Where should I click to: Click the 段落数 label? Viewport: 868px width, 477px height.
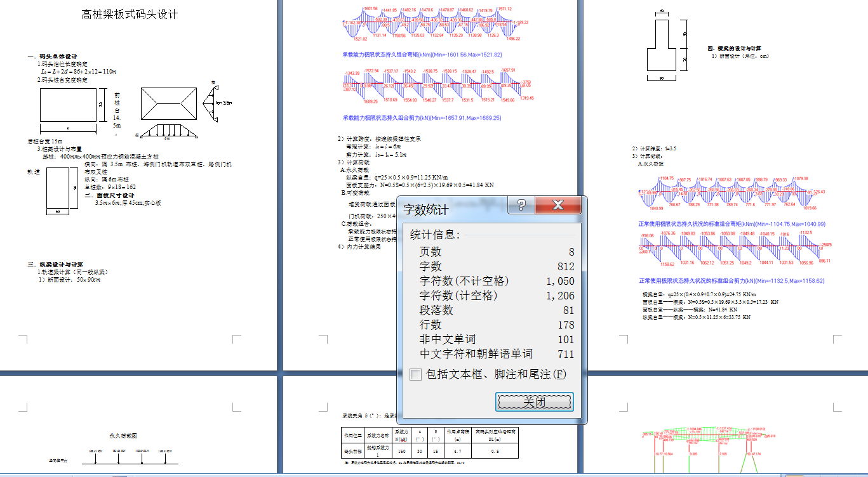(436, 310)
